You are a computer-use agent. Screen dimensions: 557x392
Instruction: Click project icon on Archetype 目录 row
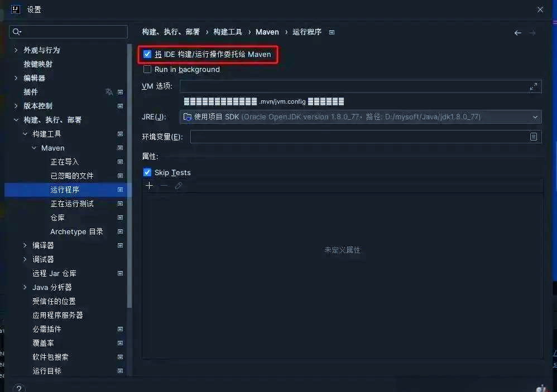point(121,231)
